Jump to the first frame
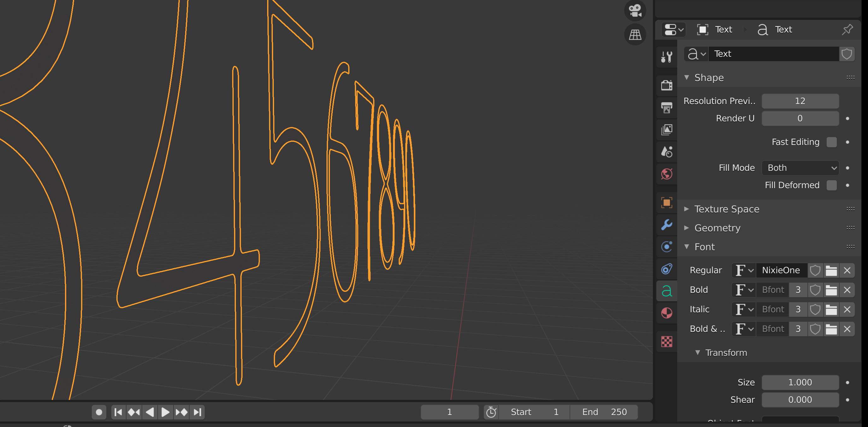Screen dimensions: 868x427 click(x=118, y=412)
